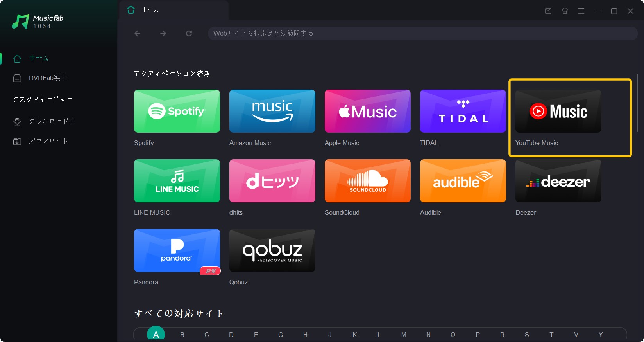Select letter T in site index
644x342 pixels.
pos(551,335)
